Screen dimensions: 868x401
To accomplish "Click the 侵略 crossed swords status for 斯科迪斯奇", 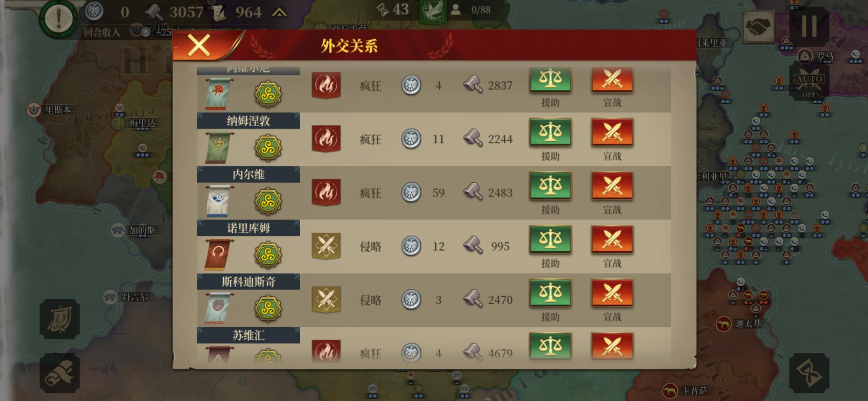I will [x=326, y=299].
